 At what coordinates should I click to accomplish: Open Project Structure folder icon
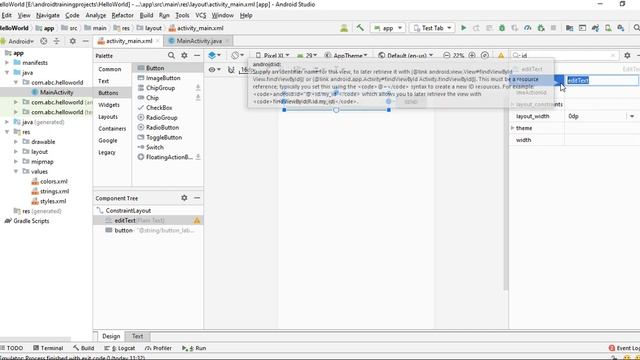[569, 28]
